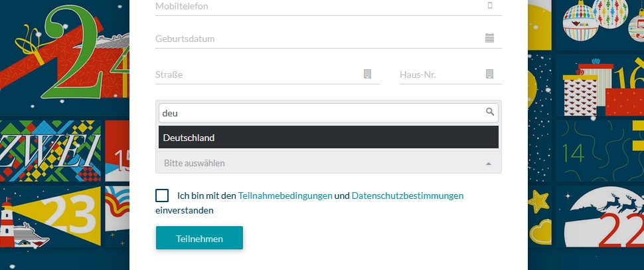Expand the 'Bitte auswählen' dropdown
This screenshot has height=270, width=644.
pyautogui.click(x=319, y=163)
